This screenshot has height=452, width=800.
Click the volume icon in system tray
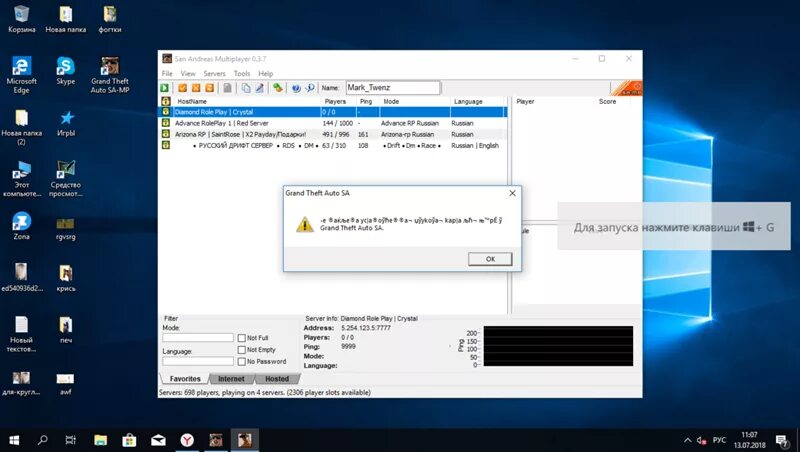click(702, 440)
